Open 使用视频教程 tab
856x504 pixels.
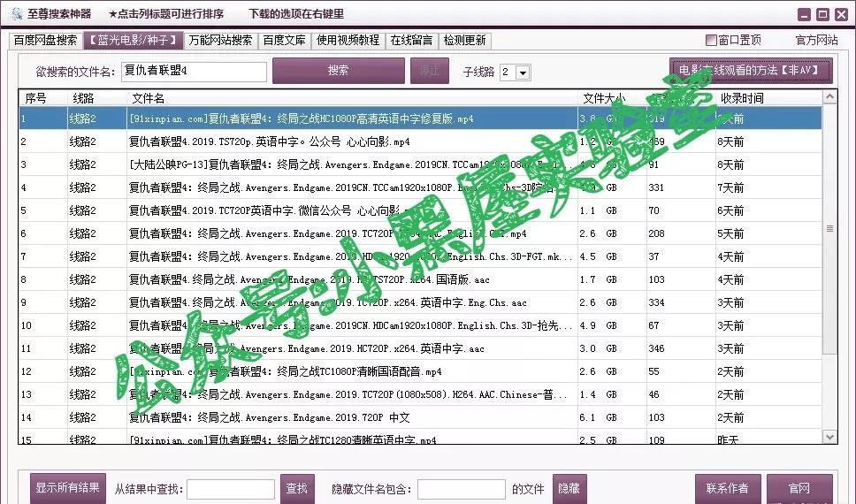348,41
